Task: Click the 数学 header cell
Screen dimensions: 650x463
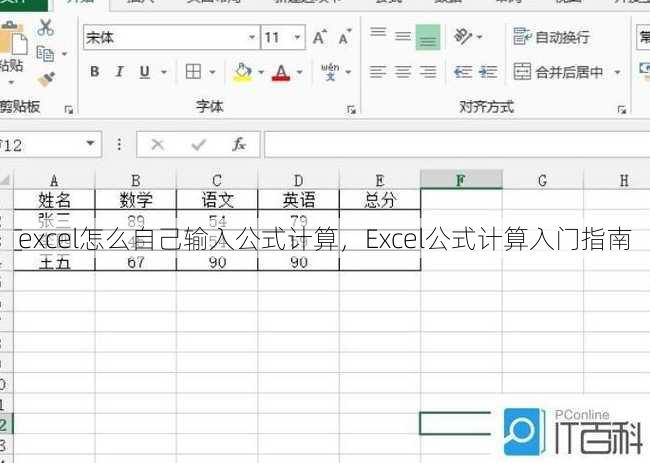Action: 136,200
